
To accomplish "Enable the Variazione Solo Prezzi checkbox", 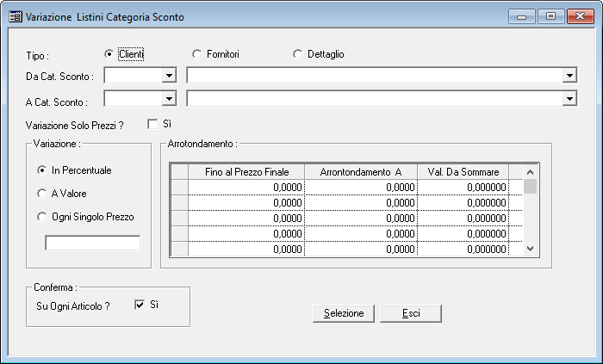I will 153,125.
